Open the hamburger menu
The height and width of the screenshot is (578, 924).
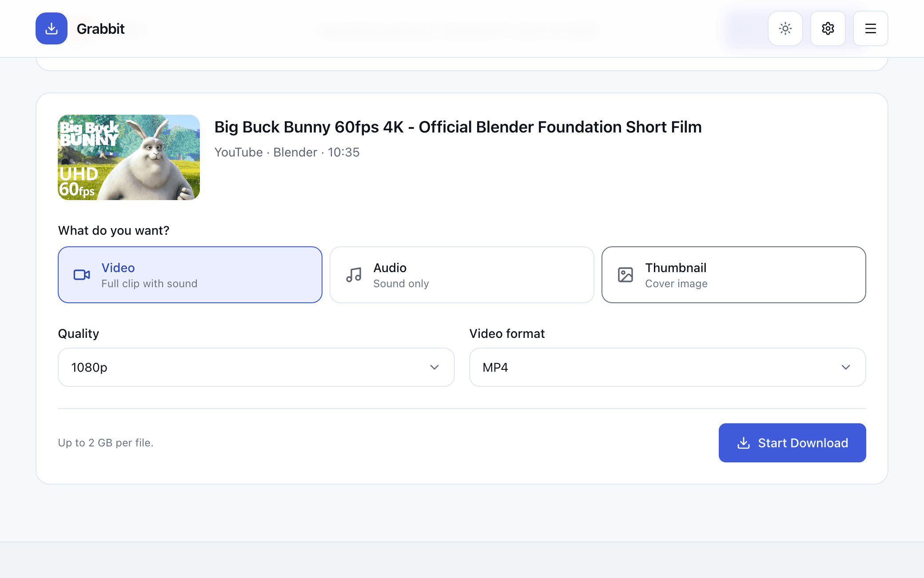tap(871, 28)
